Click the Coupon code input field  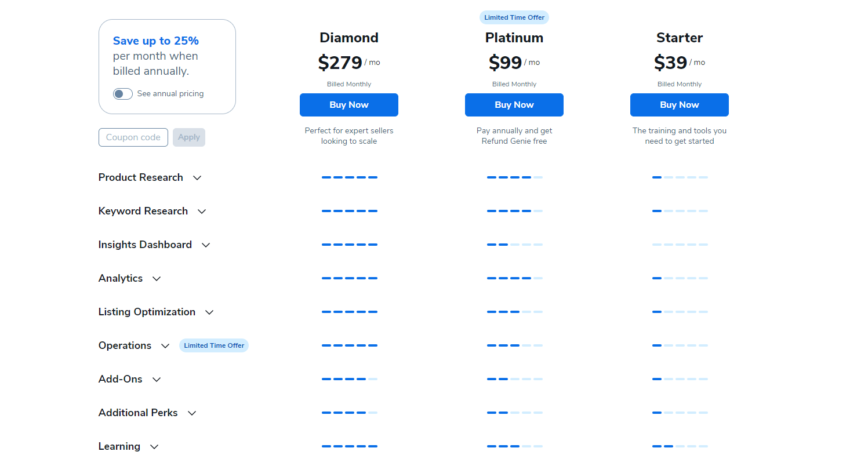(133, 137)
